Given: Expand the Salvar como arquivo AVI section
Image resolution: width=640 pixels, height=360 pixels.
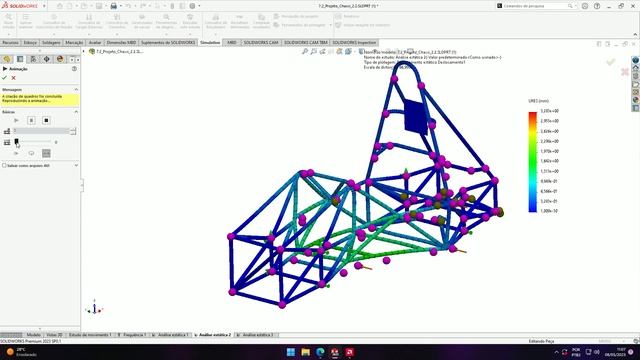Looking at the screenshot, I should tap(76, 166).
